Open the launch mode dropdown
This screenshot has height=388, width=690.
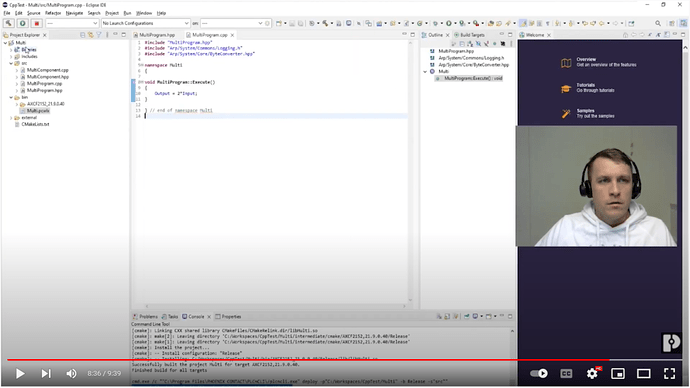tap(72, 23)
